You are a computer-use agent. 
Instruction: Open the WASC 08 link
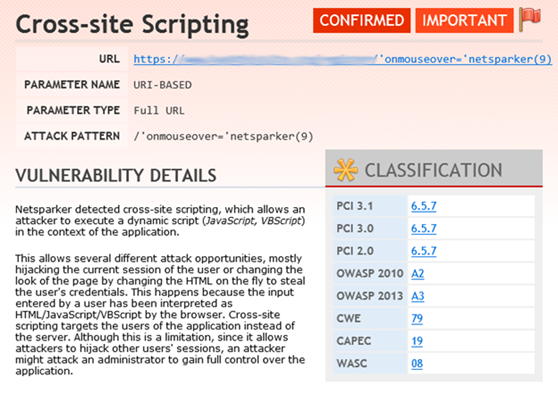pos(417,363)
